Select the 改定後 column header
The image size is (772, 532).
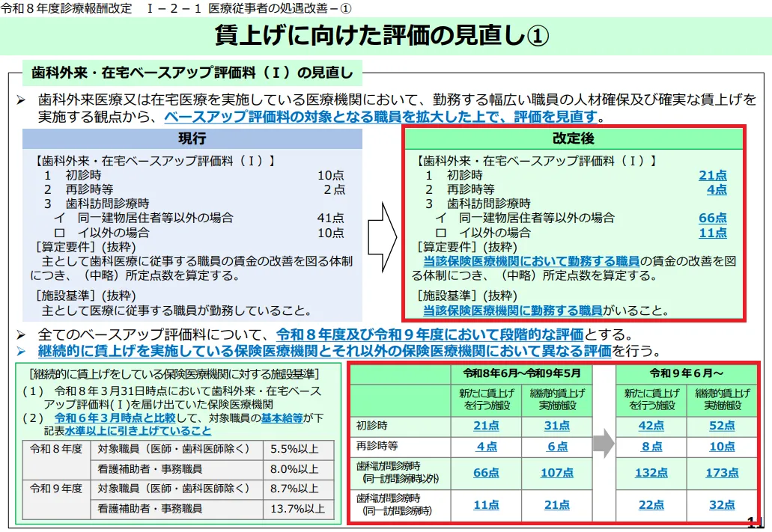[x=574, y=138]
